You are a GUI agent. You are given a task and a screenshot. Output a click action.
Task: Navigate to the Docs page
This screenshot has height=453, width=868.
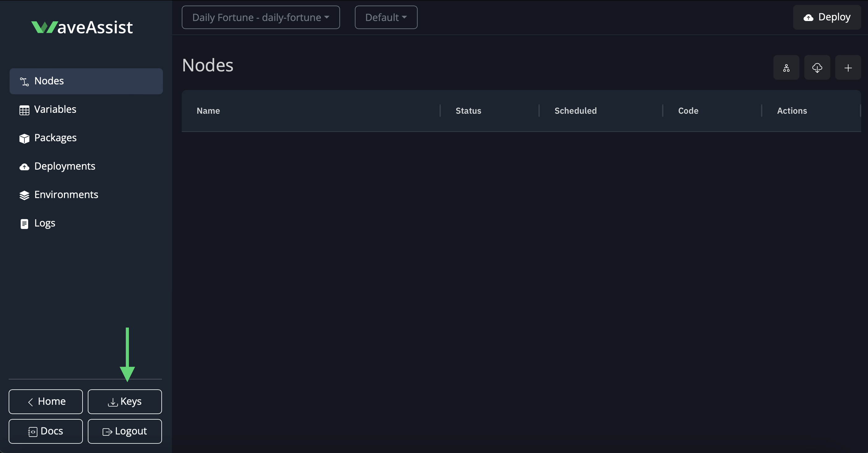tap(45, 431)
